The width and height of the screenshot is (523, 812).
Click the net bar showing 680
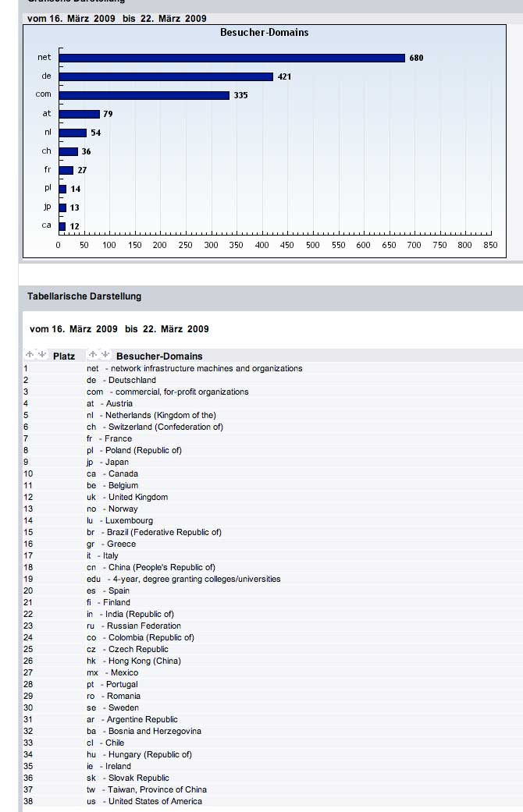coord(232,58)
